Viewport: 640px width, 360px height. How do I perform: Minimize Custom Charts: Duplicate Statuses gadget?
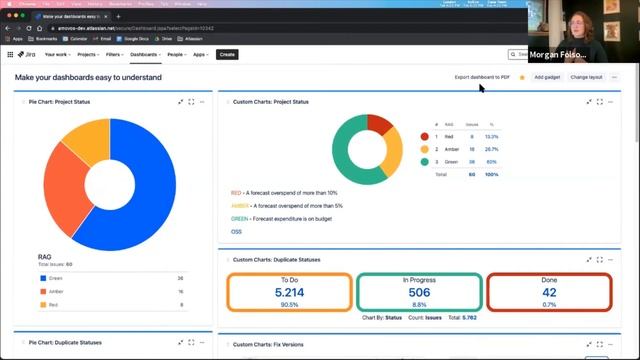(x=589, y=260)
